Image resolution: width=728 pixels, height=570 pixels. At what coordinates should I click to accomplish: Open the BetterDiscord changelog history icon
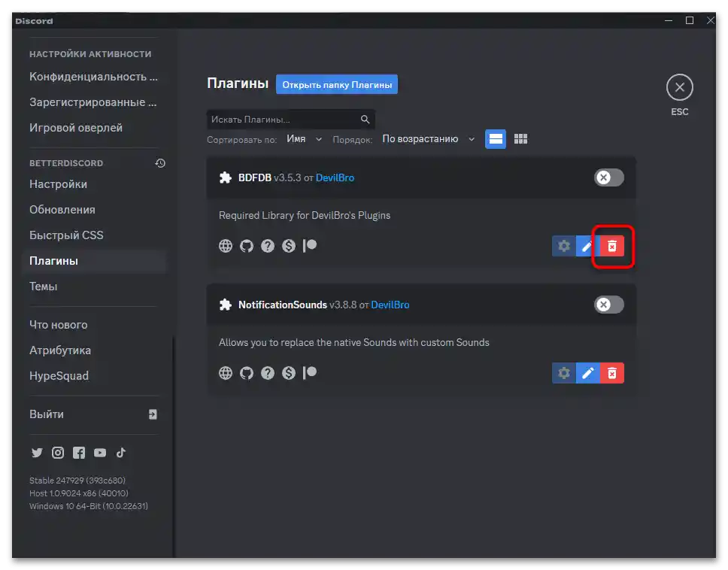coord(160,163)
